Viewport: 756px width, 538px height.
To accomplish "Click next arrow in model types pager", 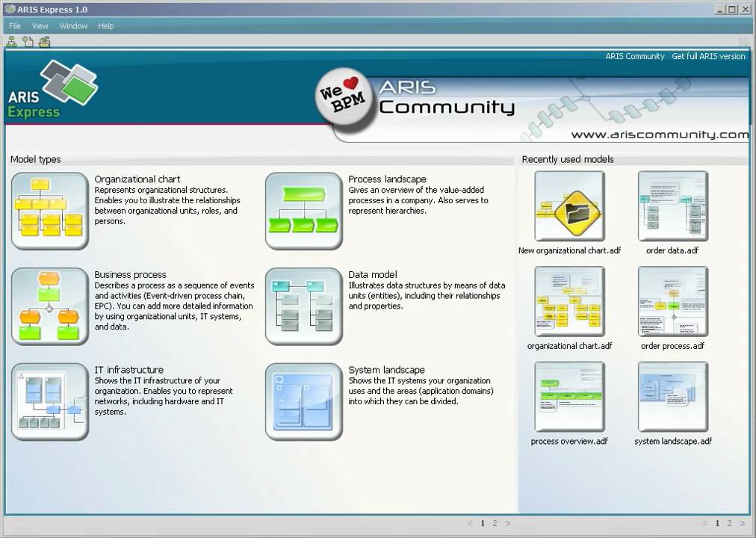I will click(x=508, y=524).
